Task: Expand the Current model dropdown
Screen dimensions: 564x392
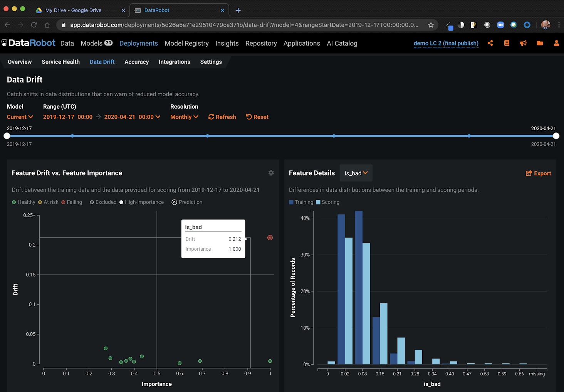Action: 20,117
